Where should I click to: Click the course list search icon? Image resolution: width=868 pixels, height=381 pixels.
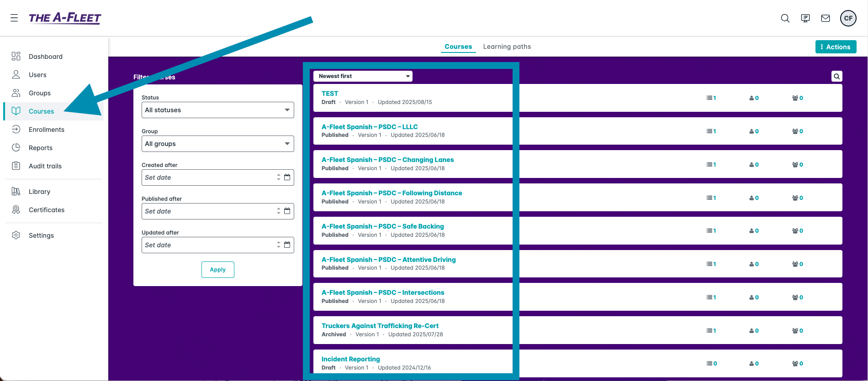tap(836, 76)
